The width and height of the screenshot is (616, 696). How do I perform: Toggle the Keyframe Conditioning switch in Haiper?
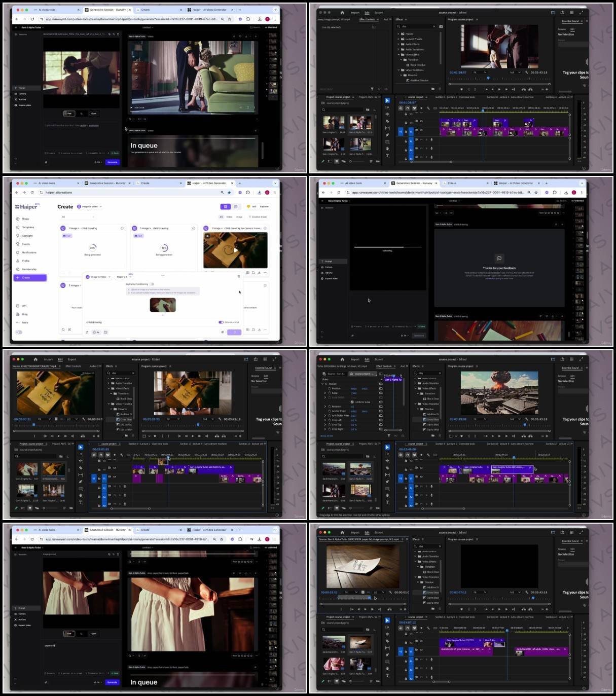152,284
